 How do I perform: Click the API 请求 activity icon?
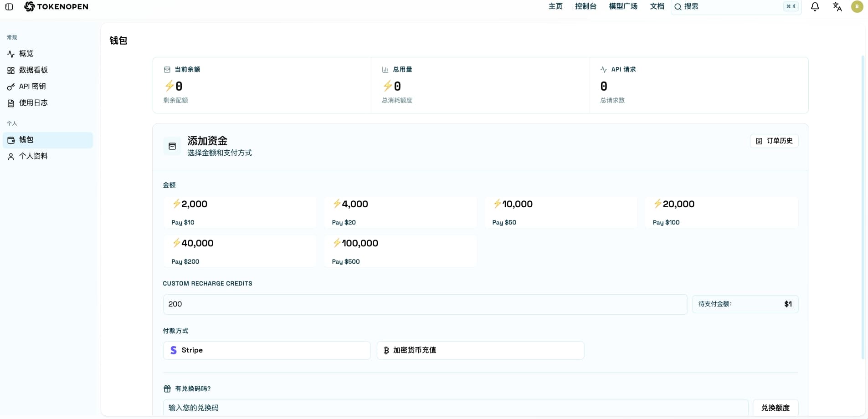pos(603,70)
